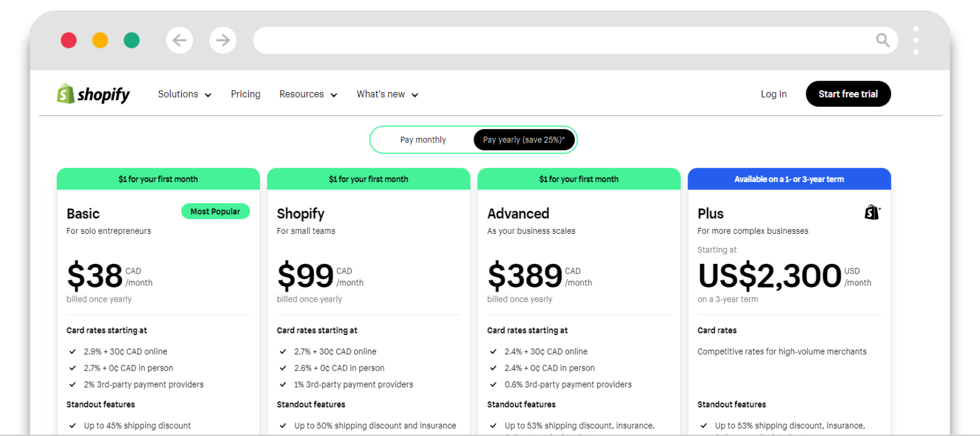Click the $99 price on Shopify plan
This screenshot has width=980, height=436.
[305, 276]
